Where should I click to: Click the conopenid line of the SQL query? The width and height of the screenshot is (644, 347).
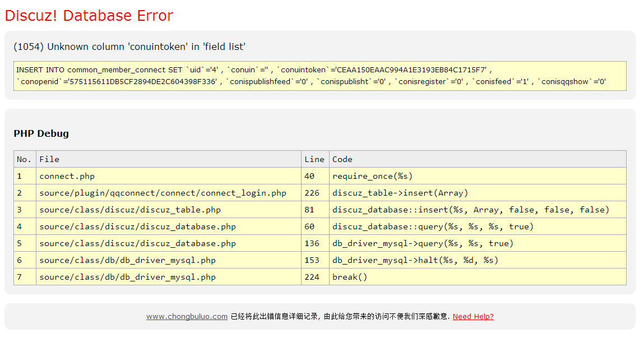(x=311, y=82)
